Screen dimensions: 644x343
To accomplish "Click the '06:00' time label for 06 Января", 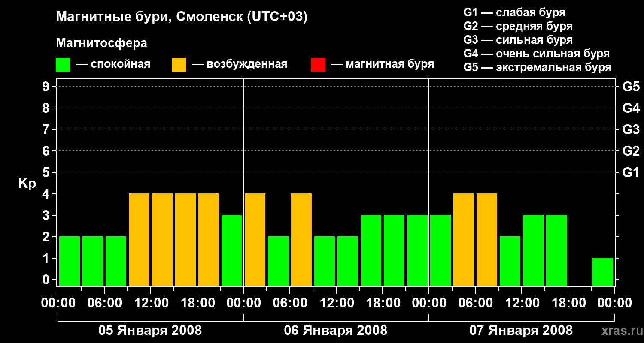I will click(x=290, y=304).
